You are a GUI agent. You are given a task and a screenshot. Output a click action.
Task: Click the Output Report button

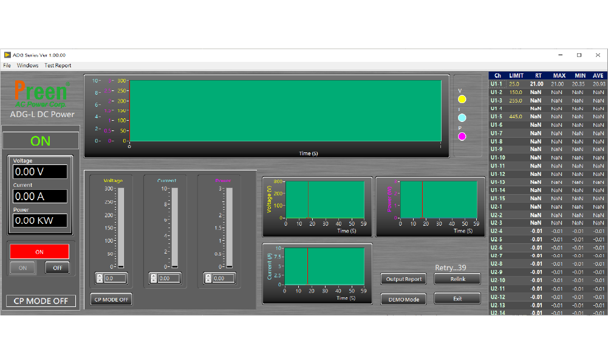pos(403,279)
